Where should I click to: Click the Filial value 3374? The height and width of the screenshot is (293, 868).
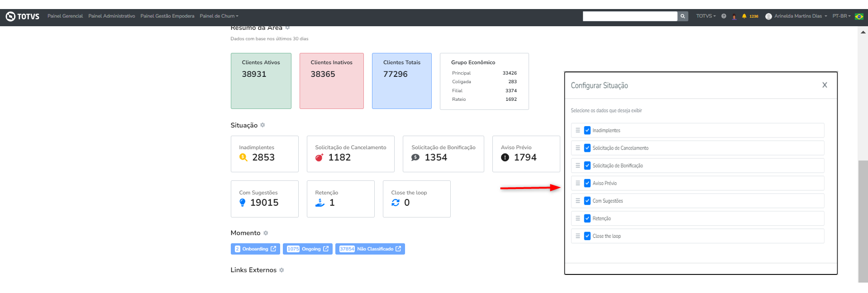(x=511, y=91)
